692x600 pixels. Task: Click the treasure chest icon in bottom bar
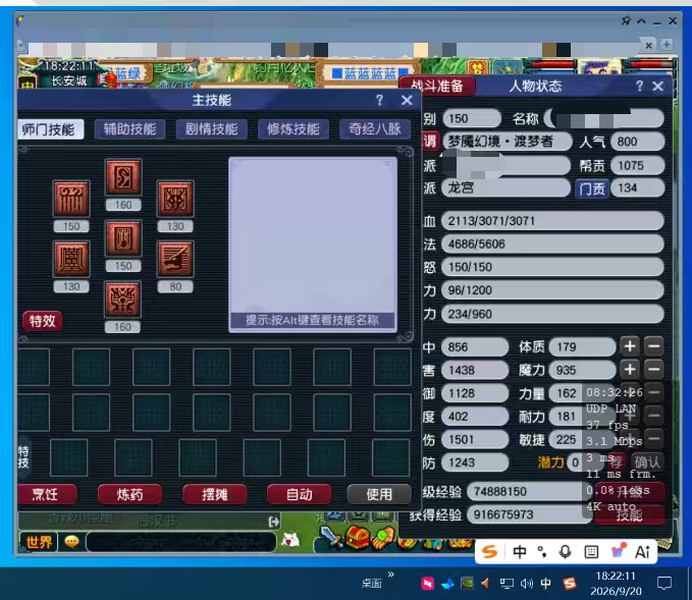pos(357,538)
